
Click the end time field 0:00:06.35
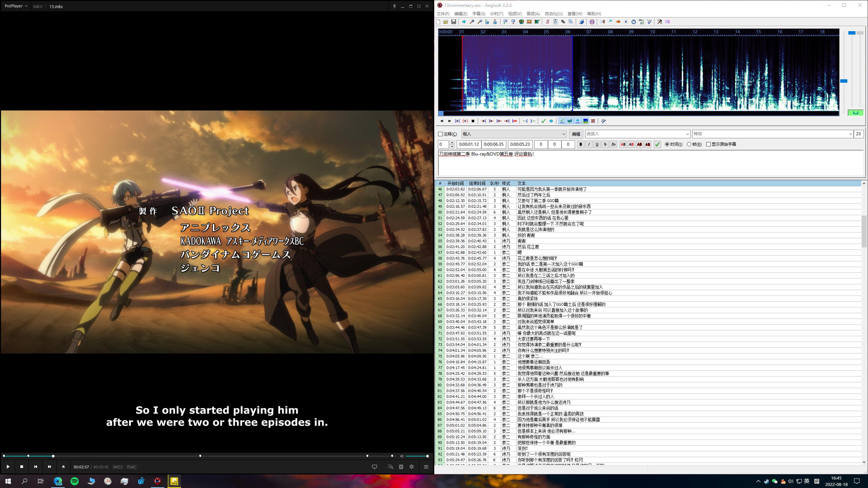(x=494, y=144)
